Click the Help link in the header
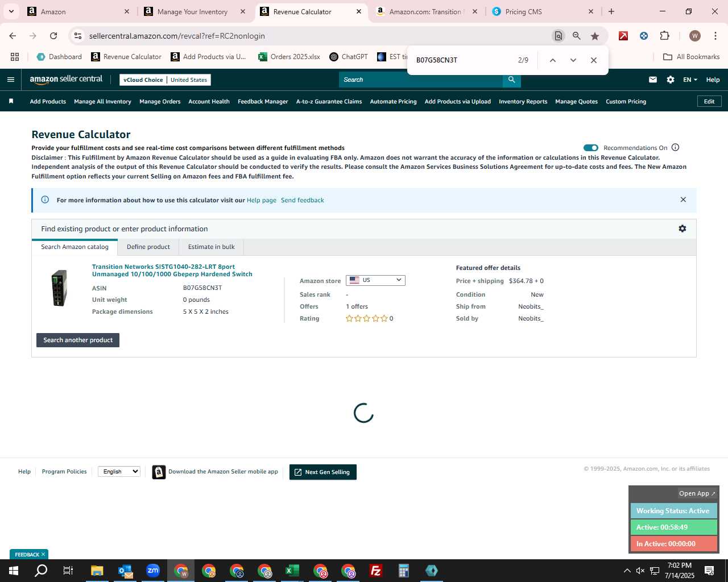728x582 pixels. tap(713, 80)
